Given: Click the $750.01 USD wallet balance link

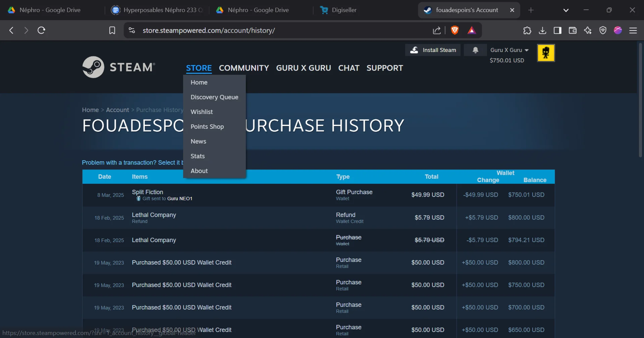Looking at the screenshot, I should pos(507,60).
